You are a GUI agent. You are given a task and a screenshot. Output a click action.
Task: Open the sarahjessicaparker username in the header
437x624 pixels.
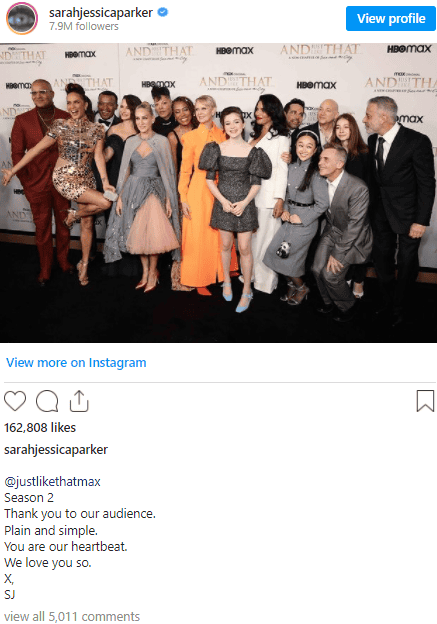(101, 12)
